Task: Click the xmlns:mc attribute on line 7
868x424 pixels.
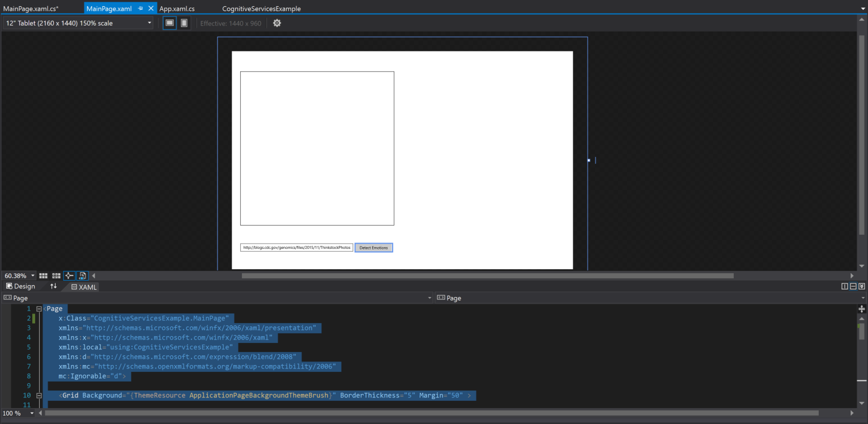Action: [197, 367]
